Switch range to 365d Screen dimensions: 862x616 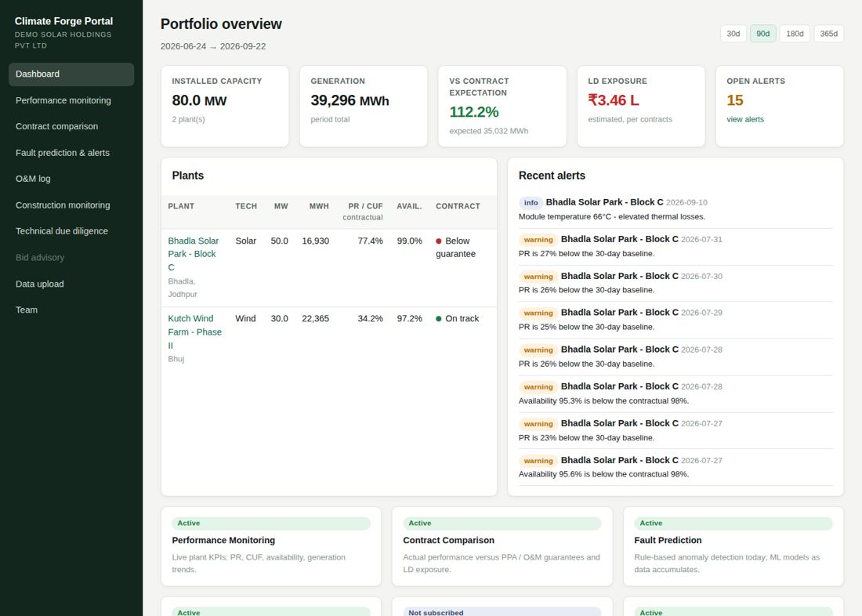coord(828,34)
